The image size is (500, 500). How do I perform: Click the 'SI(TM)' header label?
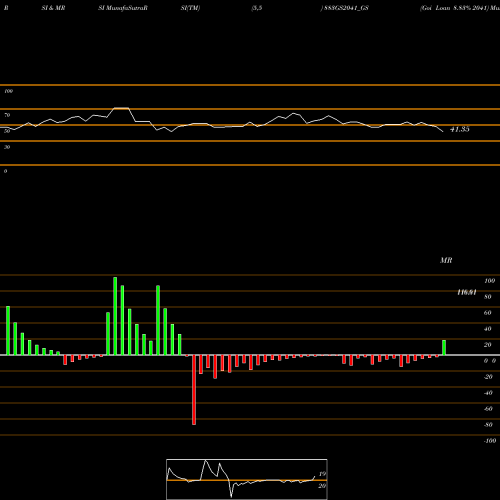[x=190, y=8]
